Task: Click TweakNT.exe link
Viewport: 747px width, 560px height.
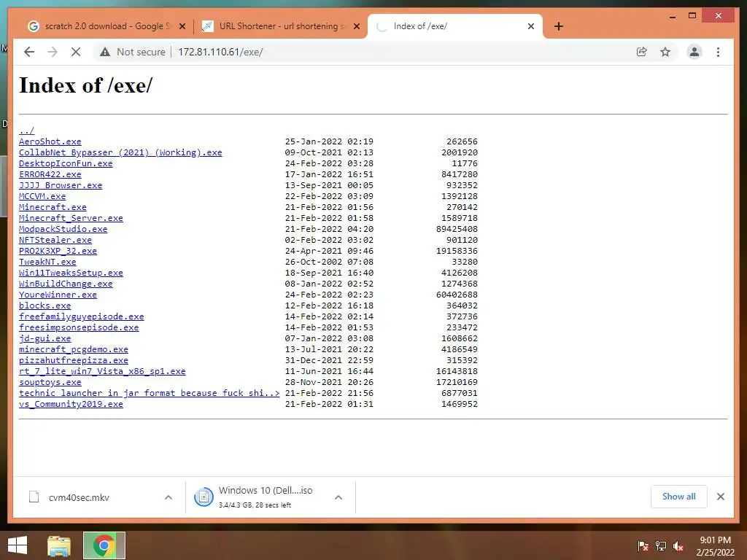Action: click(x=47, y=262)
